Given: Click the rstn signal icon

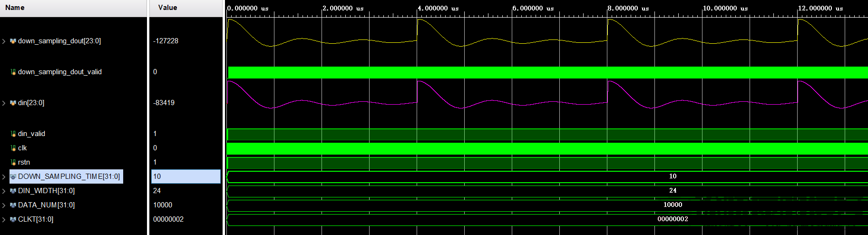Looking at the screenshot, I should 13,163.
